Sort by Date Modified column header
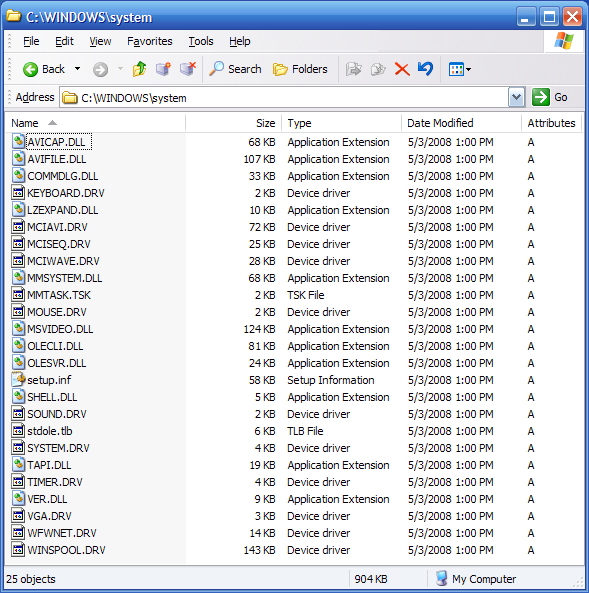 (461, 123)
